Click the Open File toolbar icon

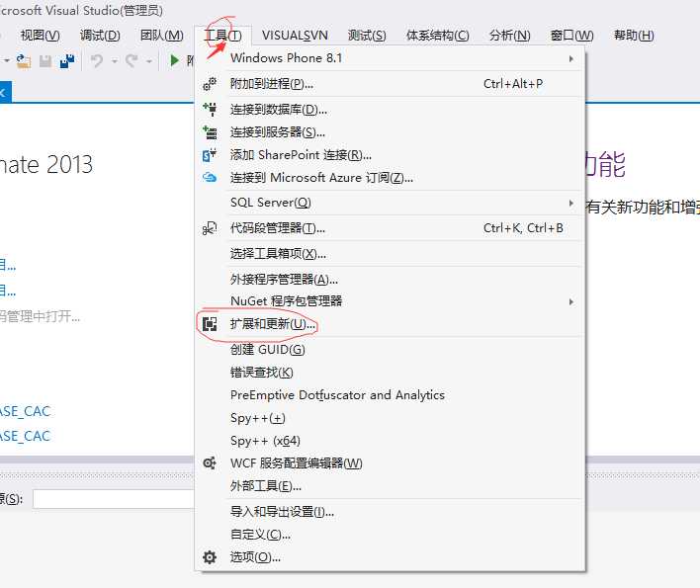coord(23,60)
